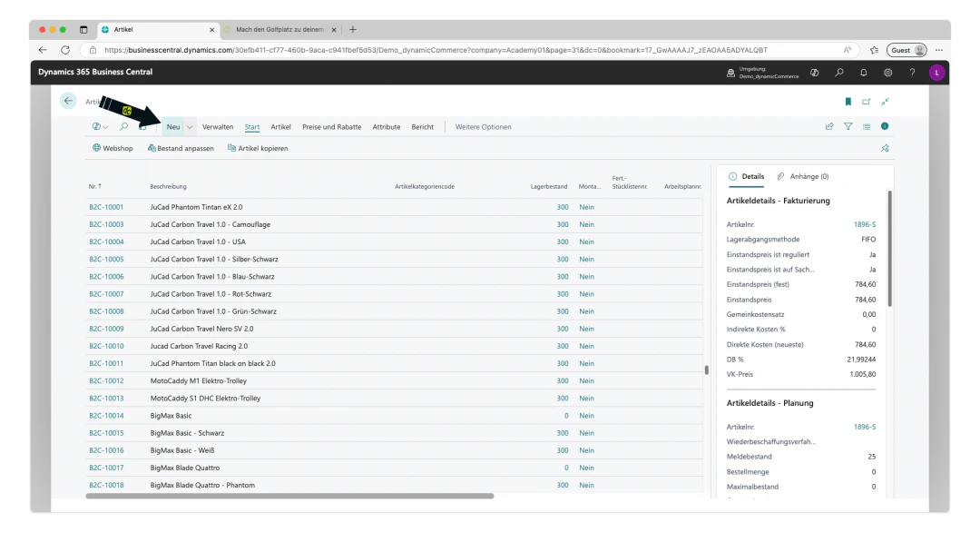Click the share icon in the action bar
Viewport: 980px width, 552px height.
pos(829,126)
